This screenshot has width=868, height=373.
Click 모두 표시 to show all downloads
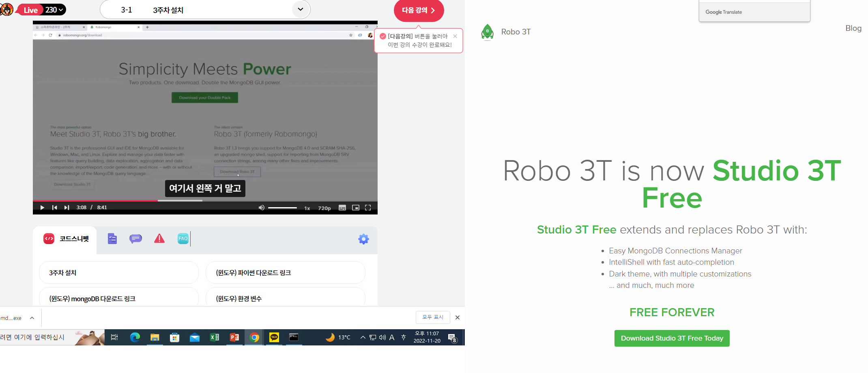coord(433,317)
